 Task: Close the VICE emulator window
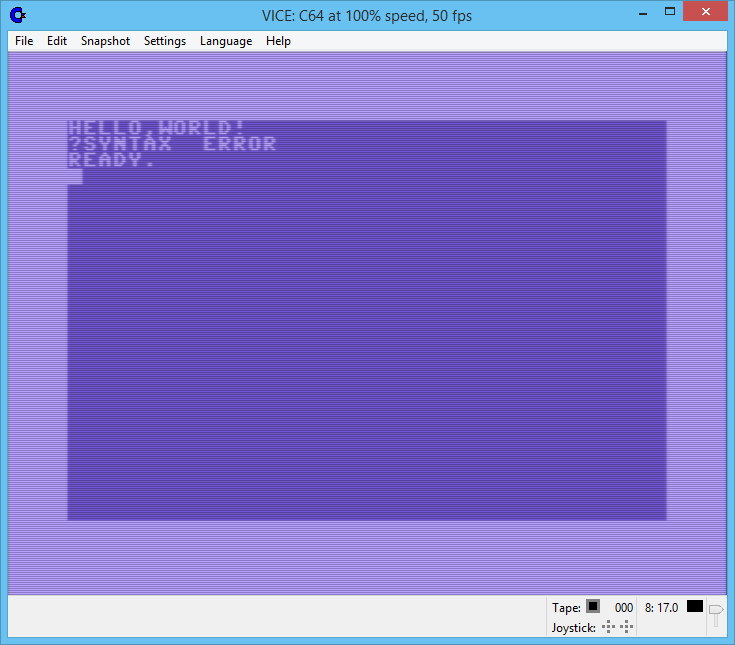click(705, 12)
